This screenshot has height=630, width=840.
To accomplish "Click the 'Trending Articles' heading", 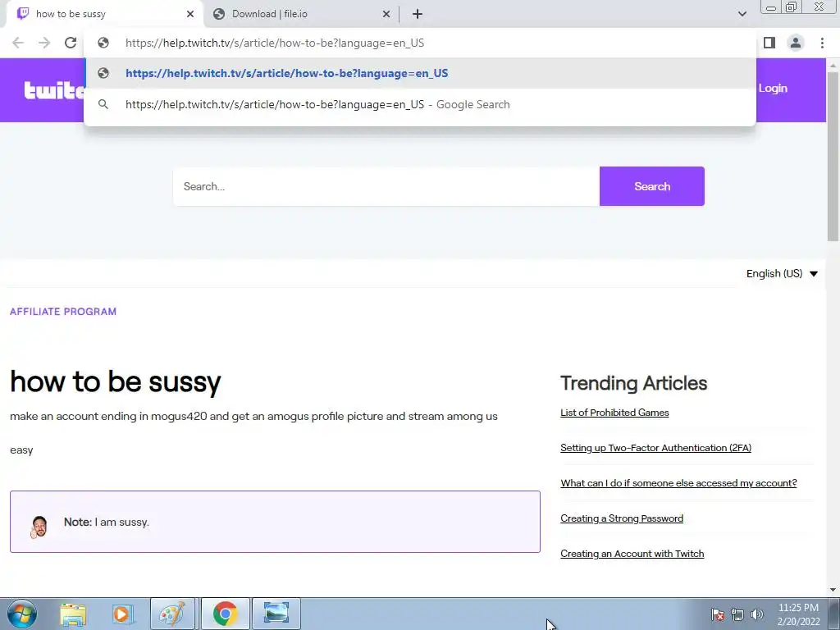I will click(634, 384).
